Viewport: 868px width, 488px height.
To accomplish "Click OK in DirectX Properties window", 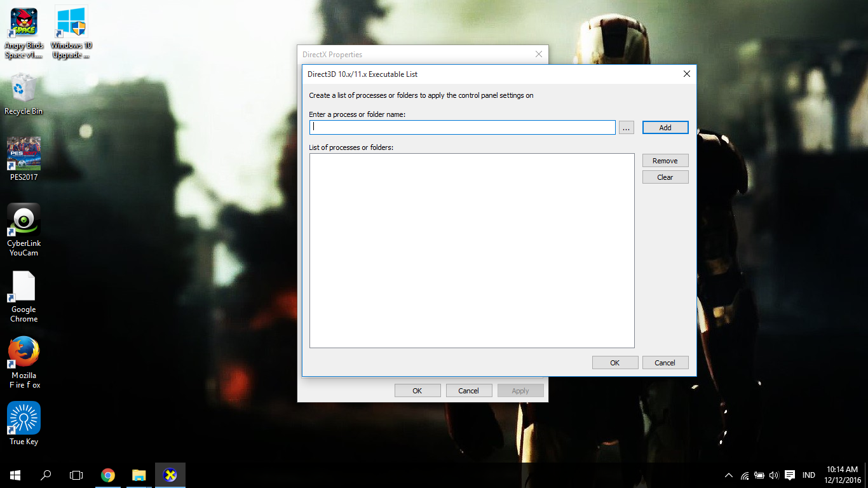I will click(x=417, y=391).
